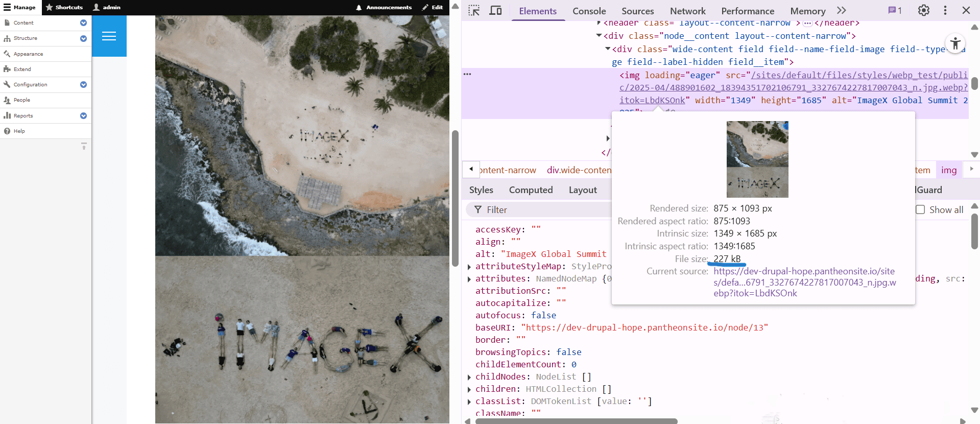The height and width of the screenshot is (424, 980).
Task: Show more DevTools tabs chevron
Action: coord(842,10)
